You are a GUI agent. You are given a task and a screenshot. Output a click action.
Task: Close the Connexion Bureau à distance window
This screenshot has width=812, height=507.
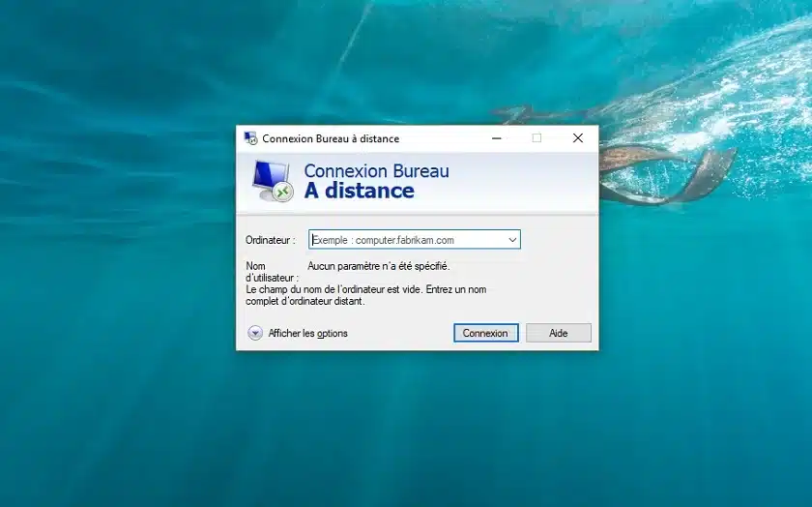point(578,138)
